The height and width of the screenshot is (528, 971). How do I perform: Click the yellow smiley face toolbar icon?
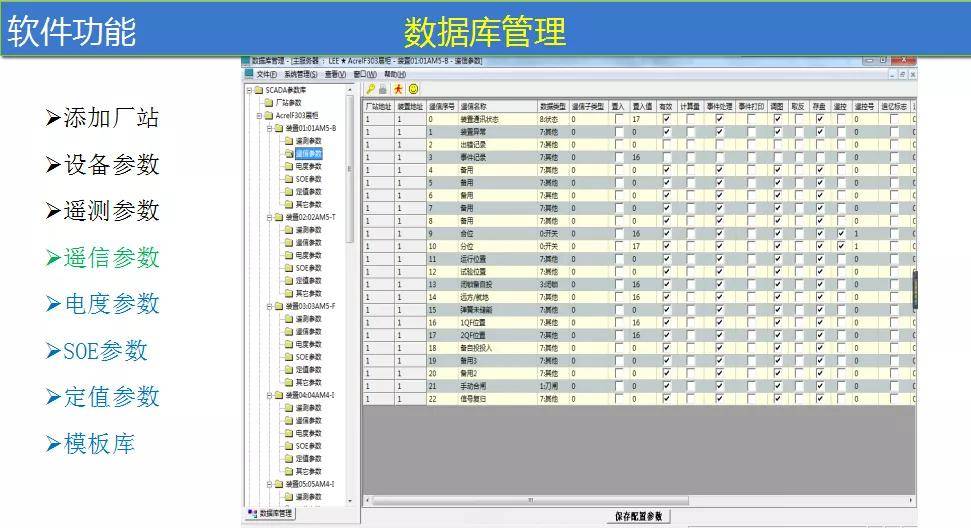coord(413,89)
